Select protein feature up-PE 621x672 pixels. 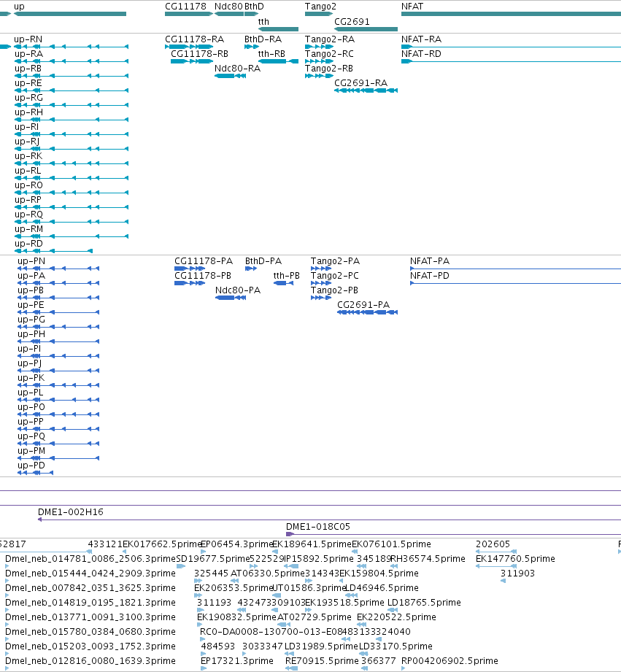(58, 312)
